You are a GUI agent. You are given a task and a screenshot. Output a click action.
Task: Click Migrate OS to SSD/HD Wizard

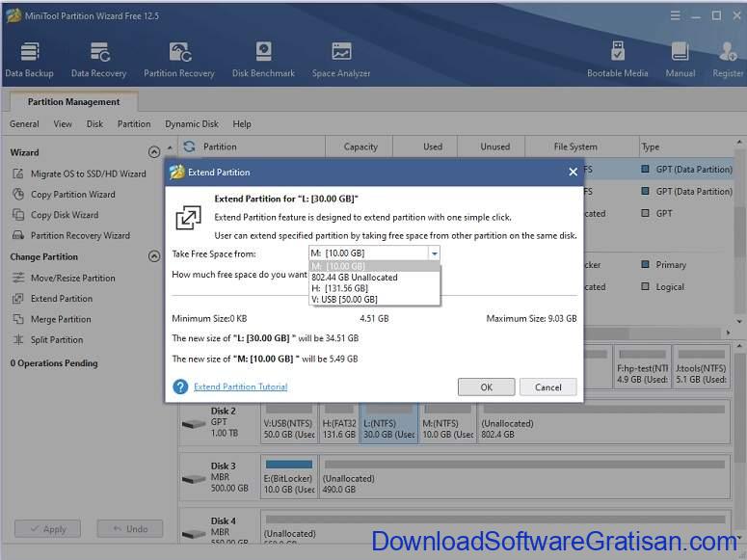[88, 173]
